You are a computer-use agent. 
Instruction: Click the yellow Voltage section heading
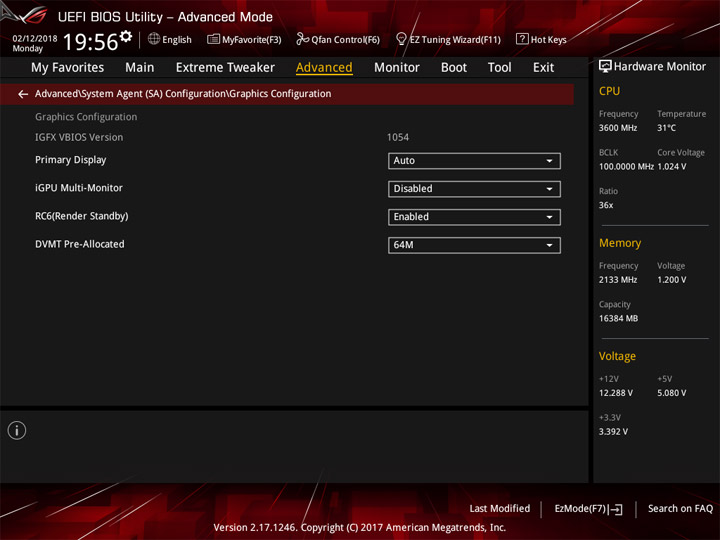point(617,356)
